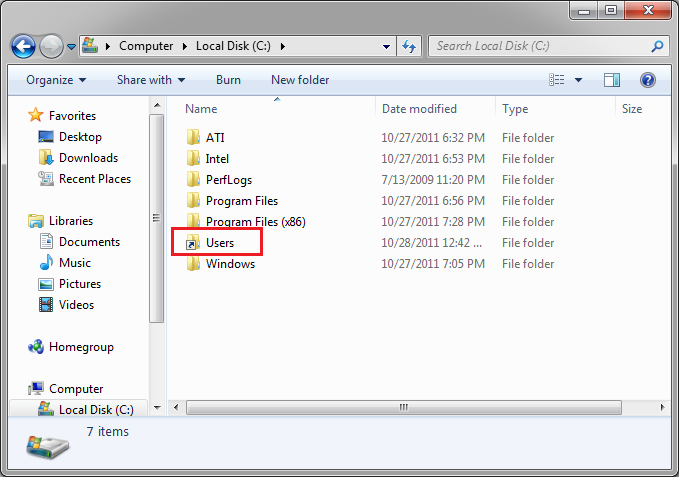Click the navigation pane scroll down arrow

(157, 407)
